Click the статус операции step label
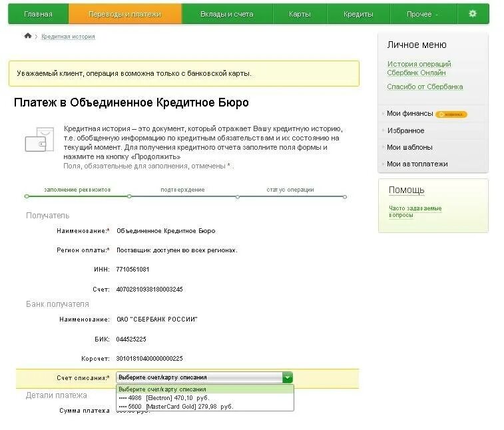This screenshot has width=504, height=430. point(290,190)
